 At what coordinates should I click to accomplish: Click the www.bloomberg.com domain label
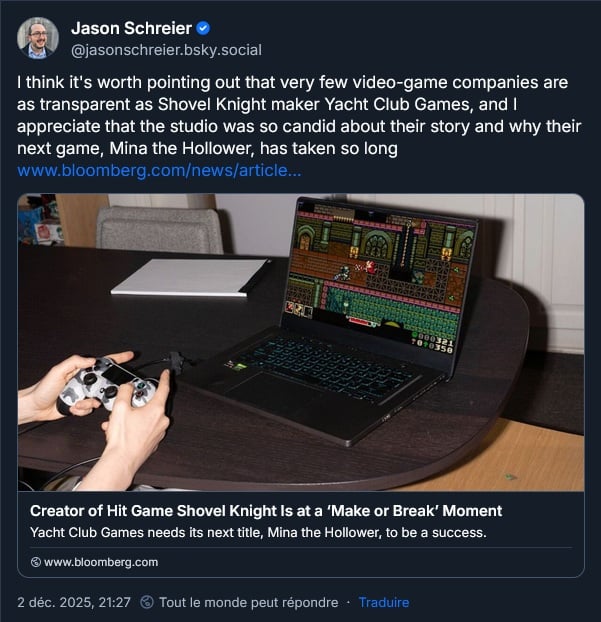(x=101, y=562)
